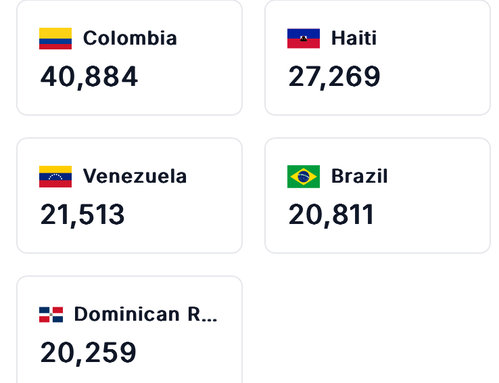
Task: Click the 20,811 value for Brazil
Action: pos(331,215)
